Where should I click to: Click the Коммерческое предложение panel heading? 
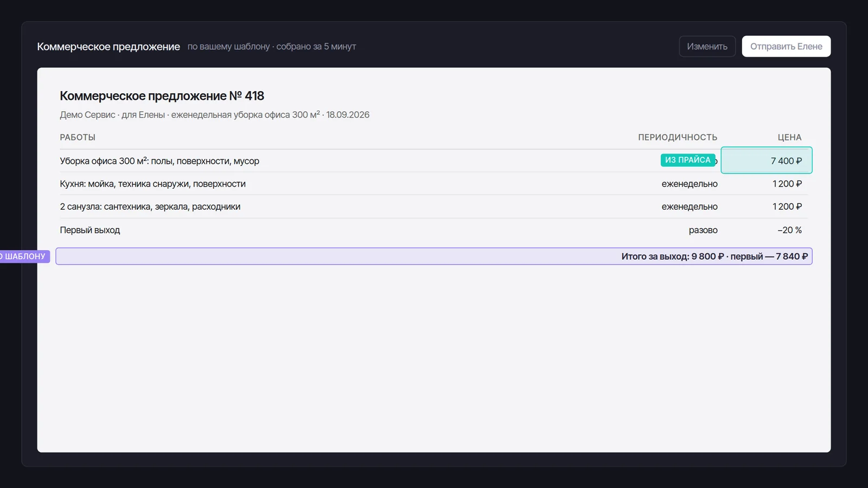[x=108, y=47]
